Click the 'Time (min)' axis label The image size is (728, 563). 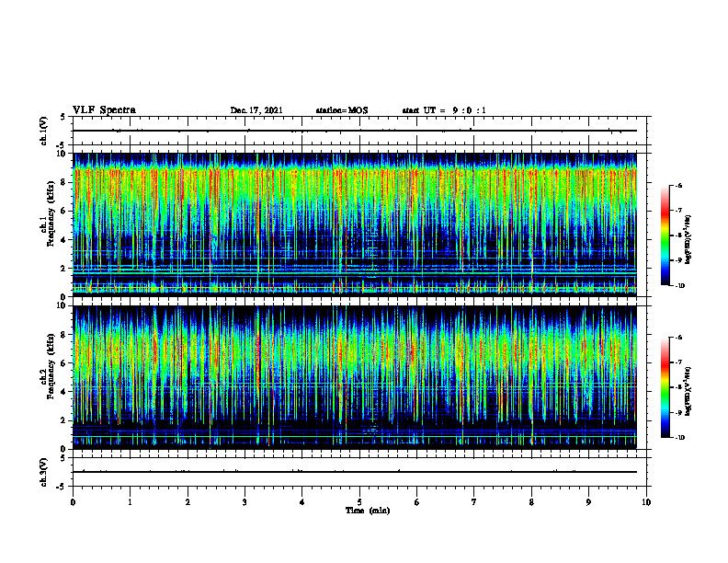tap(368, 511)
